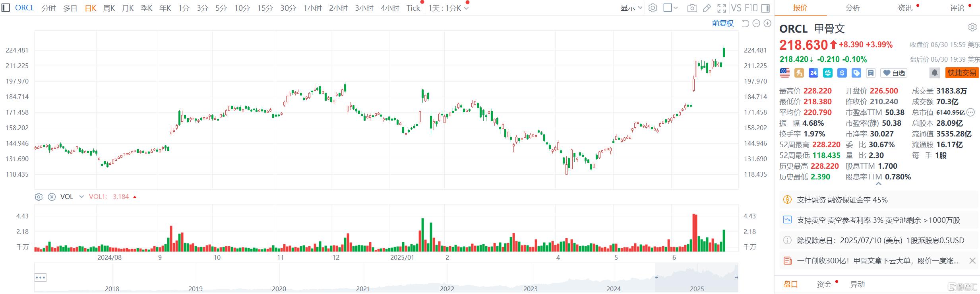Click the orange lightning Level-1 icon

[799, 73]
